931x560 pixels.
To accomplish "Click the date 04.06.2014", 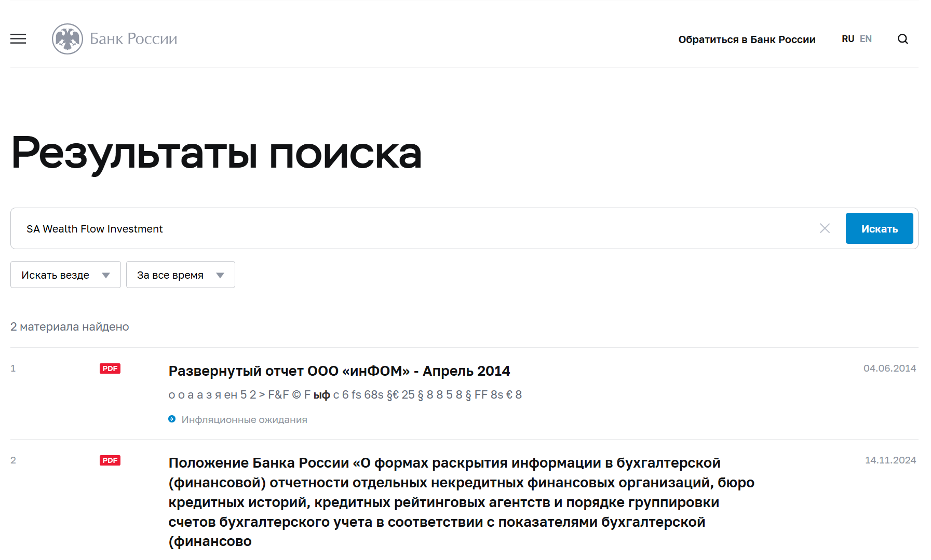I will click(x=889, y=368).
